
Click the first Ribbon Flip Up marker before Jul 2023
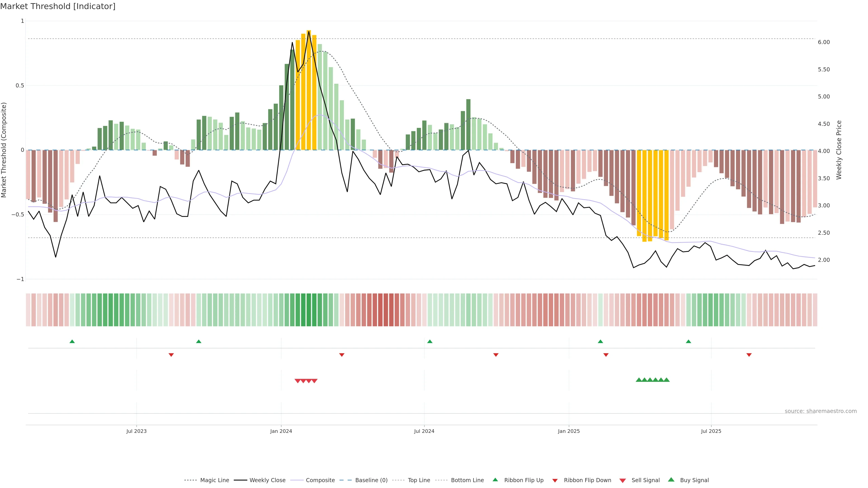click(72, 342)
